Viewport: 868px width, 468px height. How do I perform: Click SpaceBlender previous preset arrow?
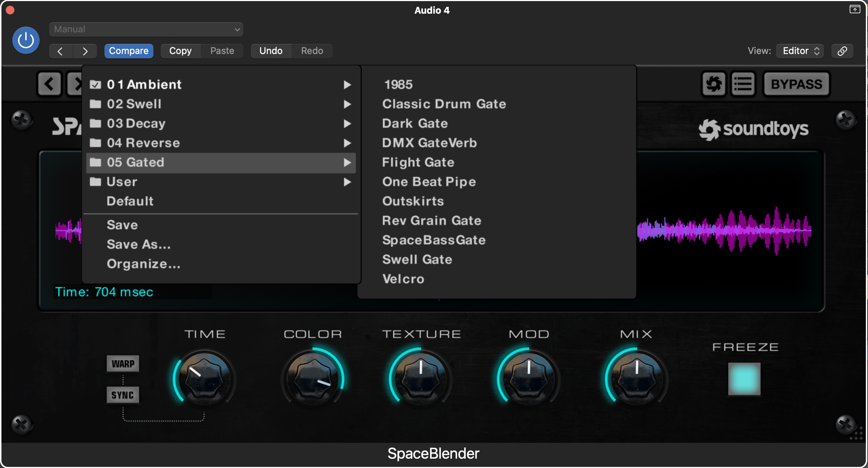point(49,84)
